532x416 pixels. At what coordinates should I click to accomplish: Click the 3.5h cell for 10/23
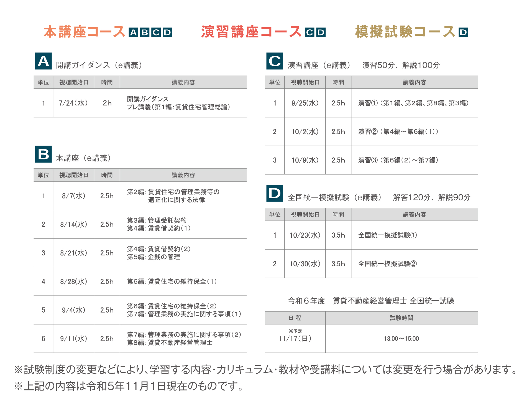[338, 235]
